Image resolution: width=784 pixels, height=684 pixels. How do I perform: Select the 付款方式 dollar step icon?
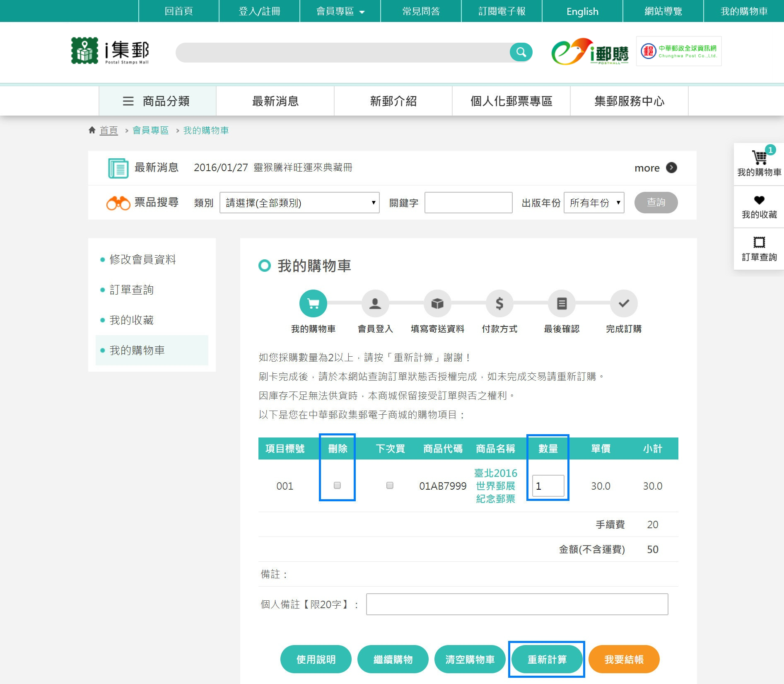point(499,304)
